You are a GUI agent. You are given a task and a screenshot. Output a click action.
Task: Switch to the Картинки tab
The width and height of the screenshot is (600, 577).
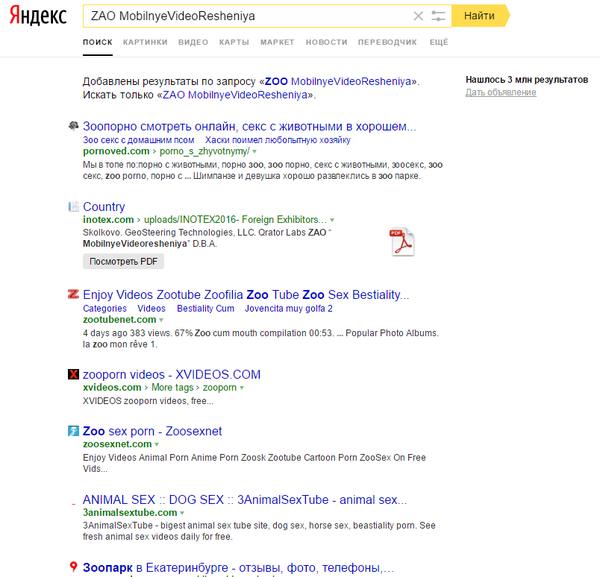tap(145, 43)
